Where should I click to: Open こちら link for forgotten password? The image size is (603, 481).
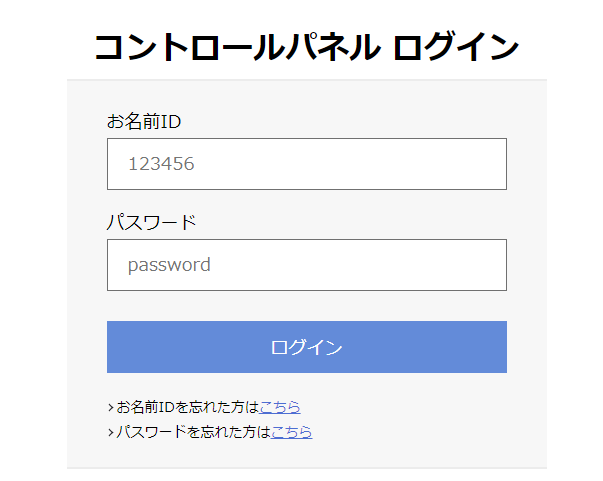point(291,432)
